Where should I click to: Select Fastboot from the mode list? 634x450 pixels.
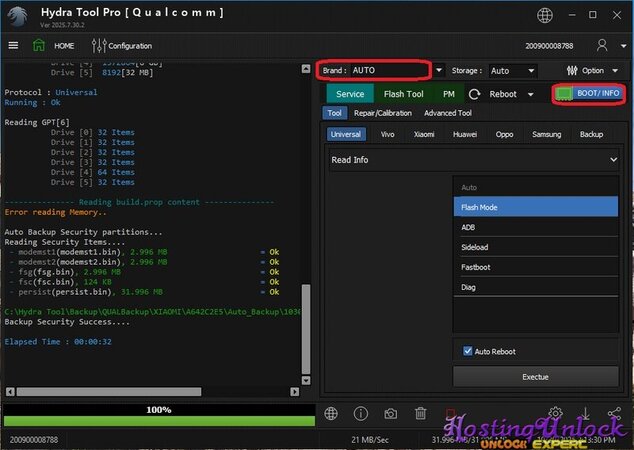[x=535, y=267]
